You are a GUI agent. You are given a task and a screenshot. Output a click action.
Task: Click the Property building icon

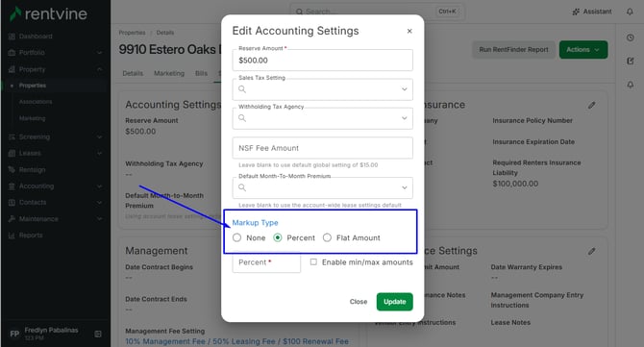(x=12, y=69)
